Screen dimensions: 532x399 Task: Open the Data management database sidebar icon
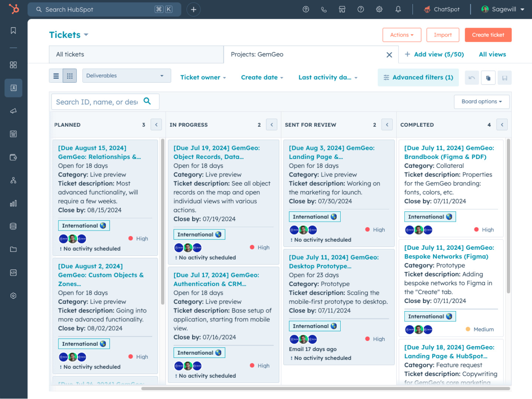(x=13, y=226)
